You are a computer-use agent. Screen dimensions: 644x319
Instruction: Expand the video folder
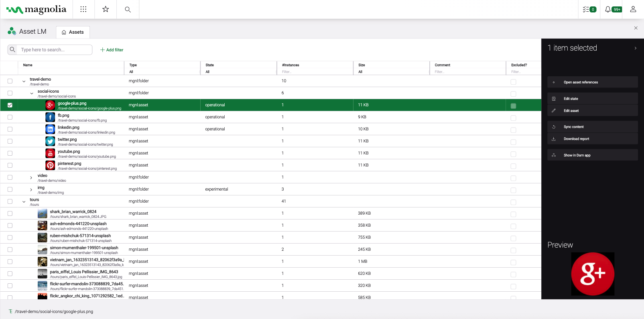point(31,178)
